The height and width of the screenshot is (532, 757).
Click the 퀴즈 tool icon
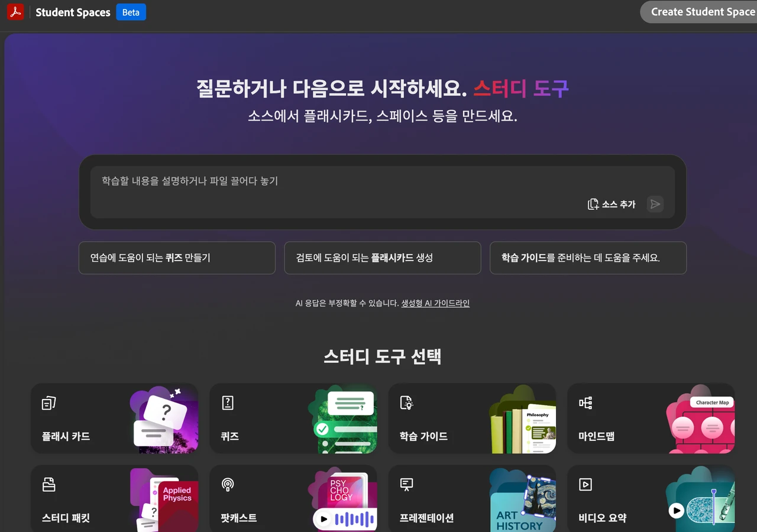[x=228, y=403]
